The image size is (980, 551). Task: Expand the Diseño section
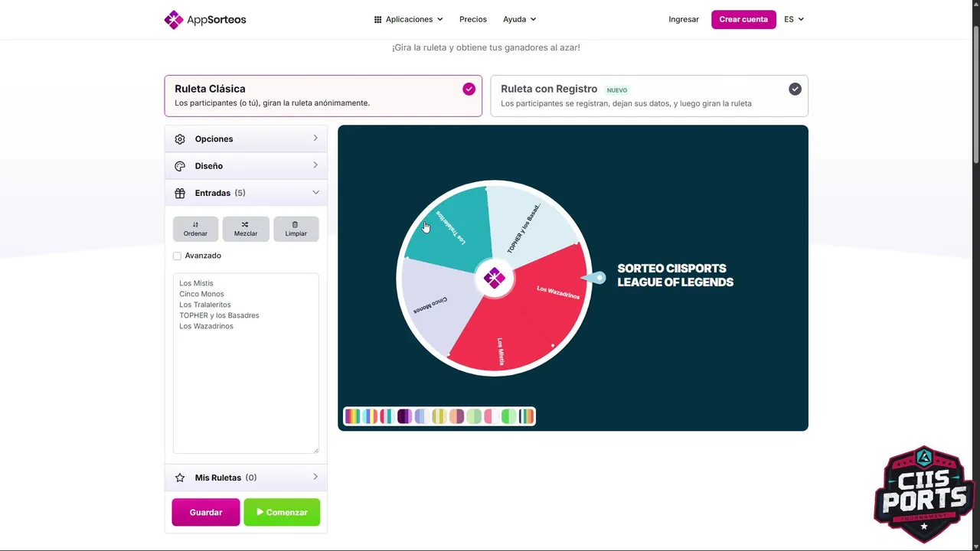coord(246,166)
